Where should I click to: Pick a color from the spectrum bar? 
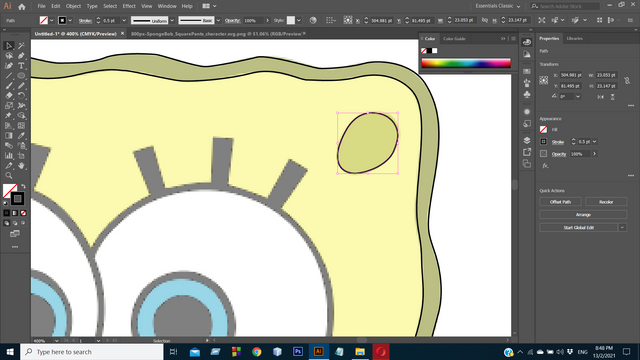point(466,63)
